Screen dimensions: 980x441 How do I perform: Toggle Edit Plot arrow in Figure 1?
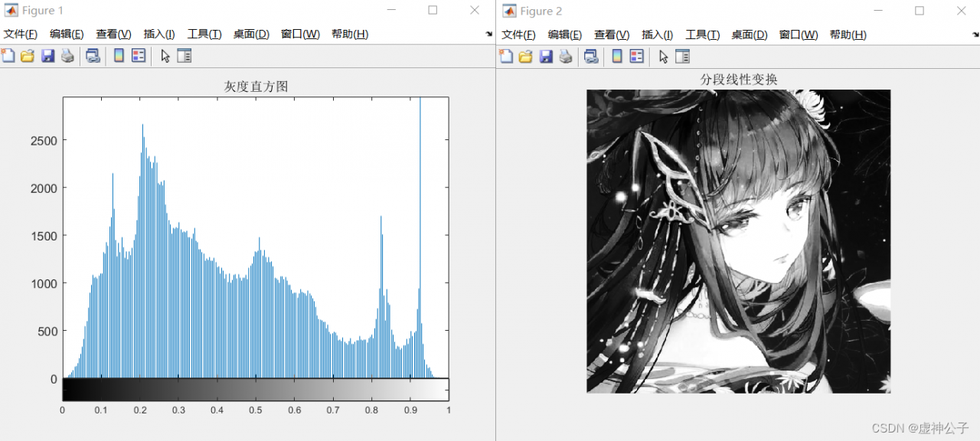(x=165, y=56)
